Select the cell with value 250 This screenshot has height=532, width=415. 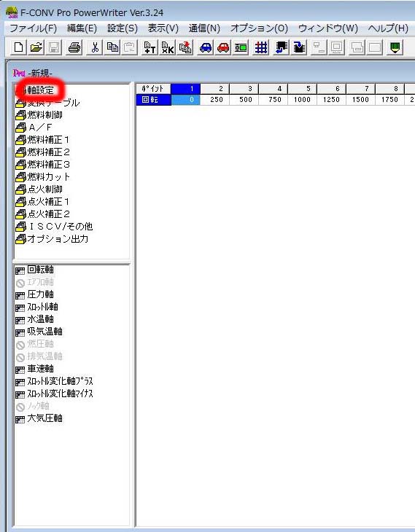215,100
